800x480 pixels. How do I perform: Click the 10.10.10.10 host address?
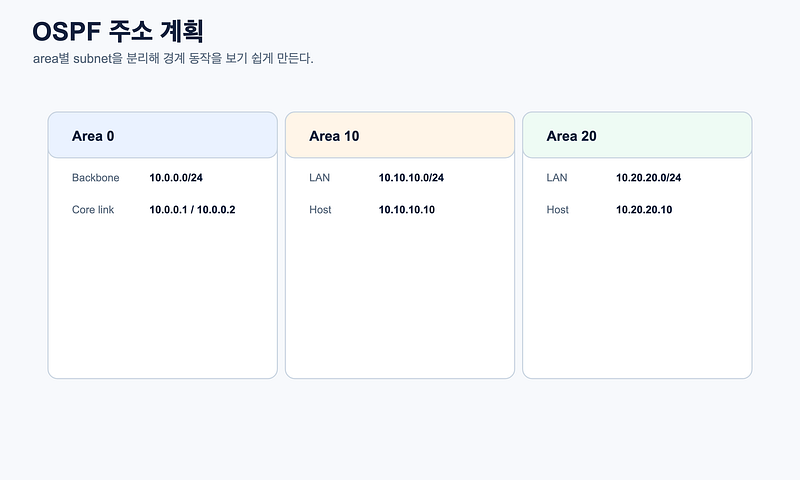coord(407,210)
